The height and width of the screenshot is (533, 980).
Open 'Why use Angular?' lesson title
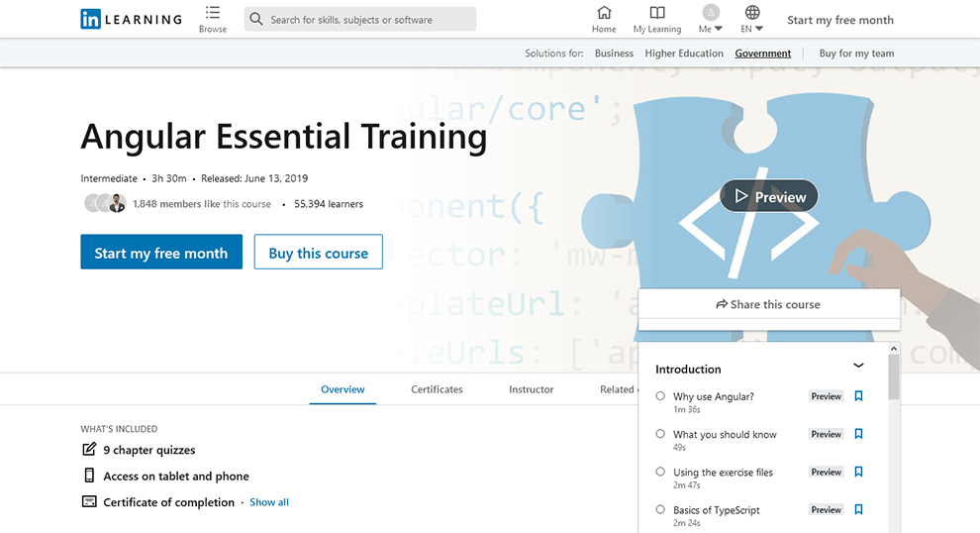(x=713, y=396)
